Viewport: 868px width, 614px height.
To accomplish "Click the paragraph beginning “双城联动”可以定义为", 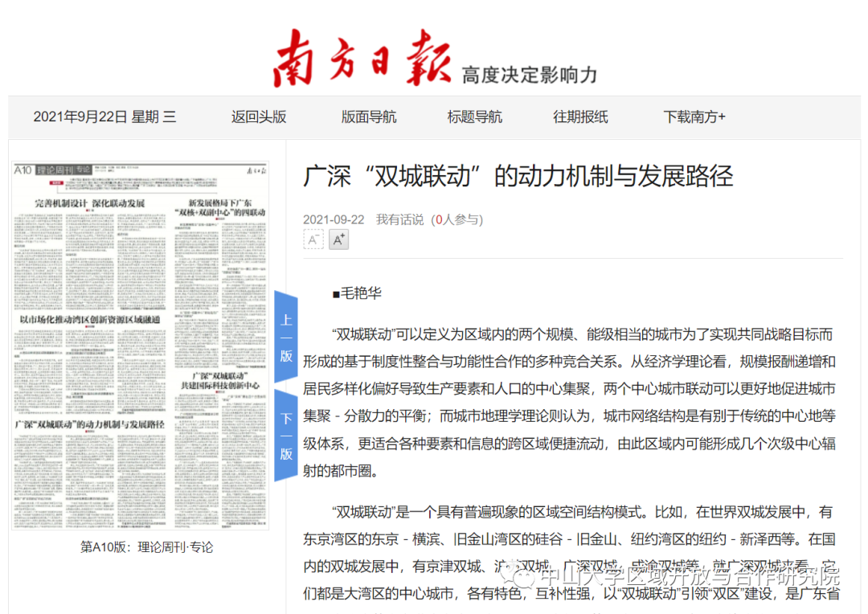I will click(569, 403).
